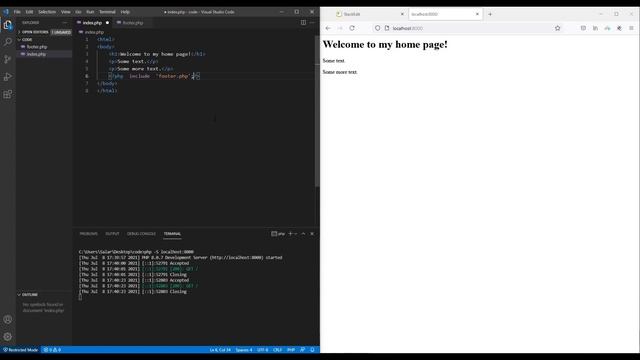Switch to the index.php editor tab

coord(92,23)
